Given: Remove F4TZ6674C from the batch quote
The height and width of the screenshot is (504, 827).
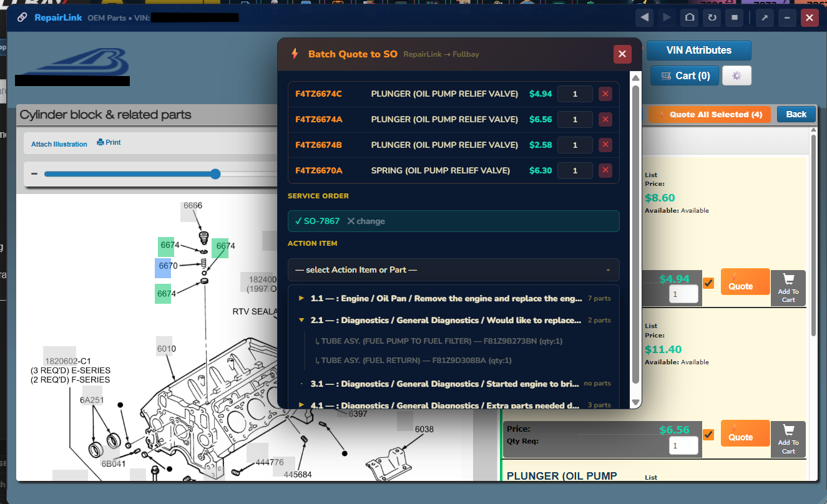Looking at the screenshot, I should [x=605, y=94].
